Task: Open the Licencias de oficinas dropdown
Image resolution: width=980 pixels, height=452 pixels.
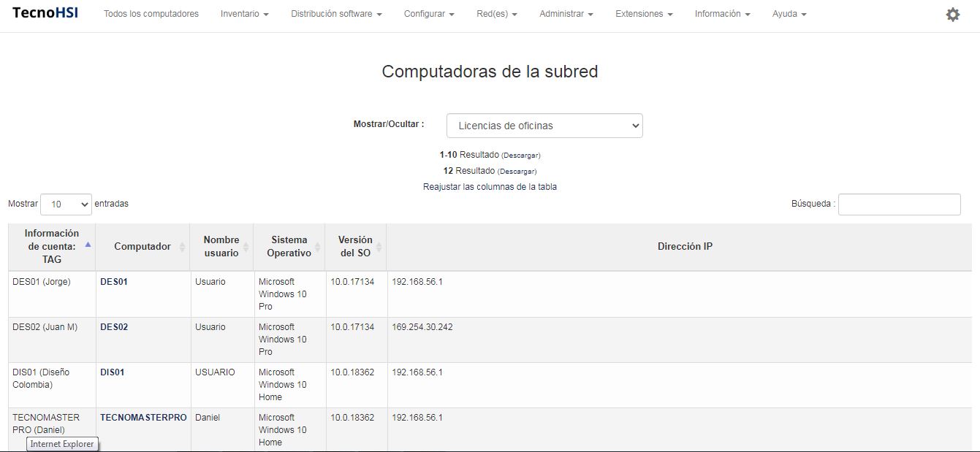Action: 544,126
